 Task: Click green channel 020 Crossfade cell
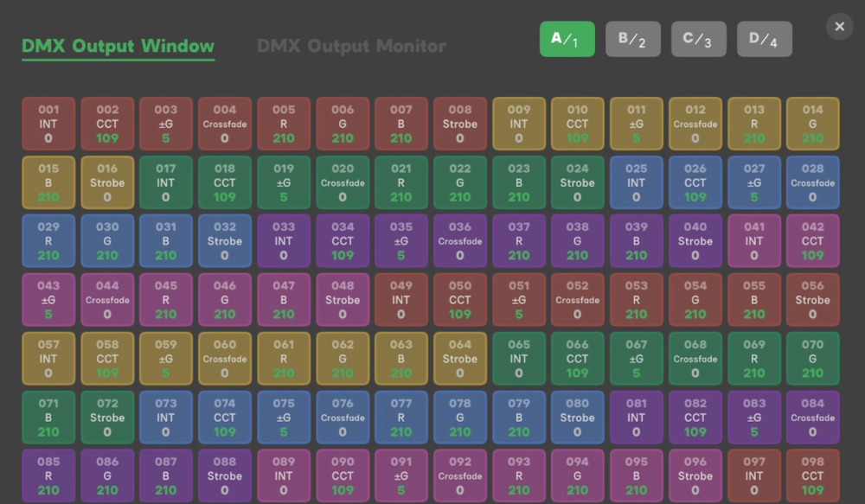pos(343,182)
